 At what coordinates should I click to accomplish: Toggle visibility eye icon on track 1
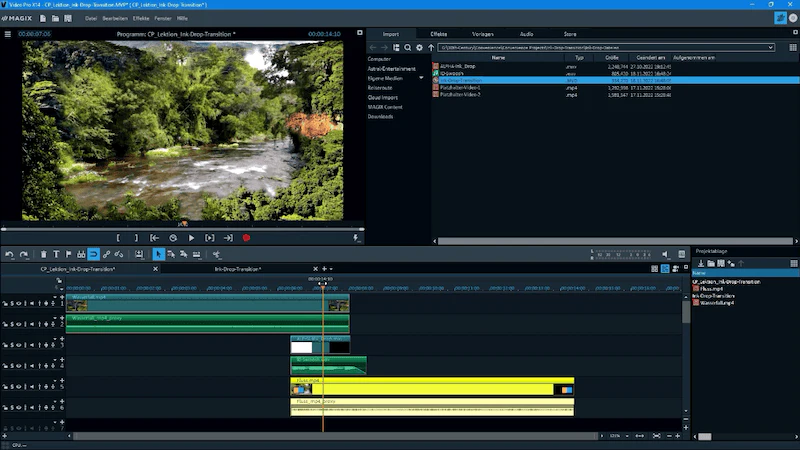[x=18, y=304]
